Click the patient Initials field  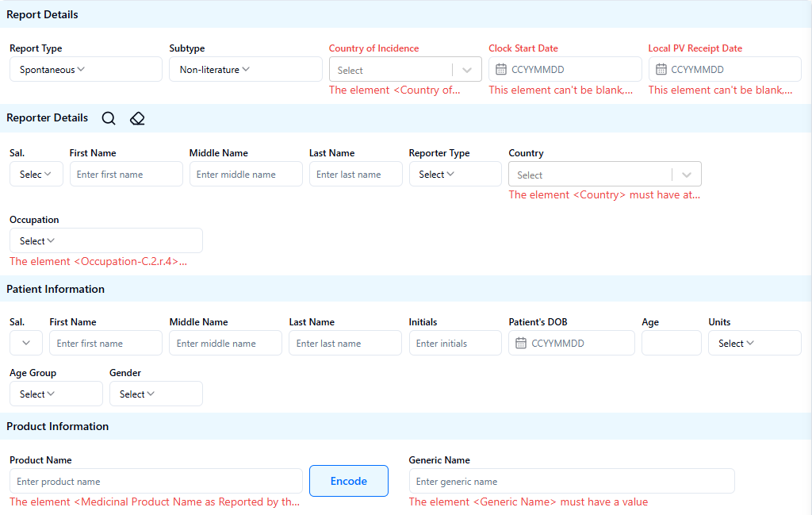click(x=455, y=343)
